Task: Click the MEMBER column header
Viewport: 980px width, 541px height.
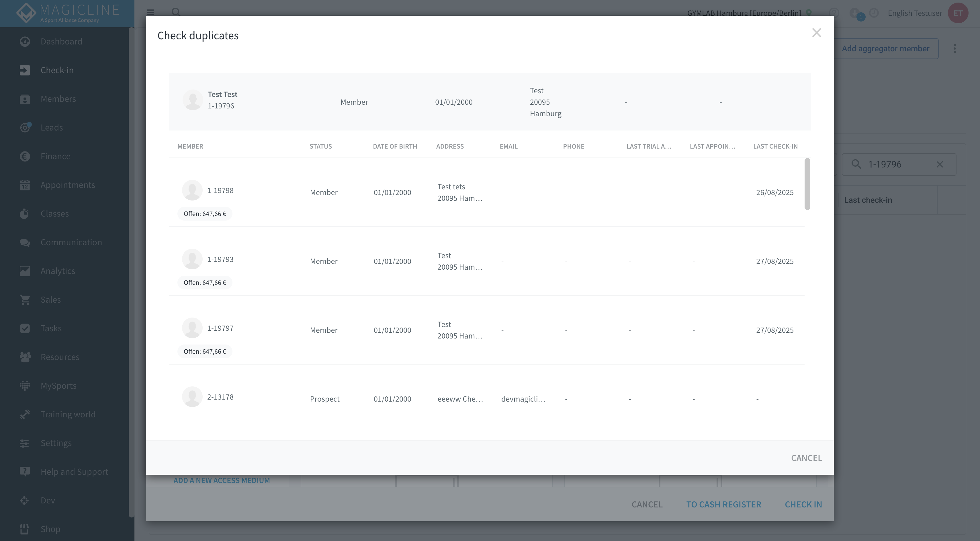Action: 190,146
